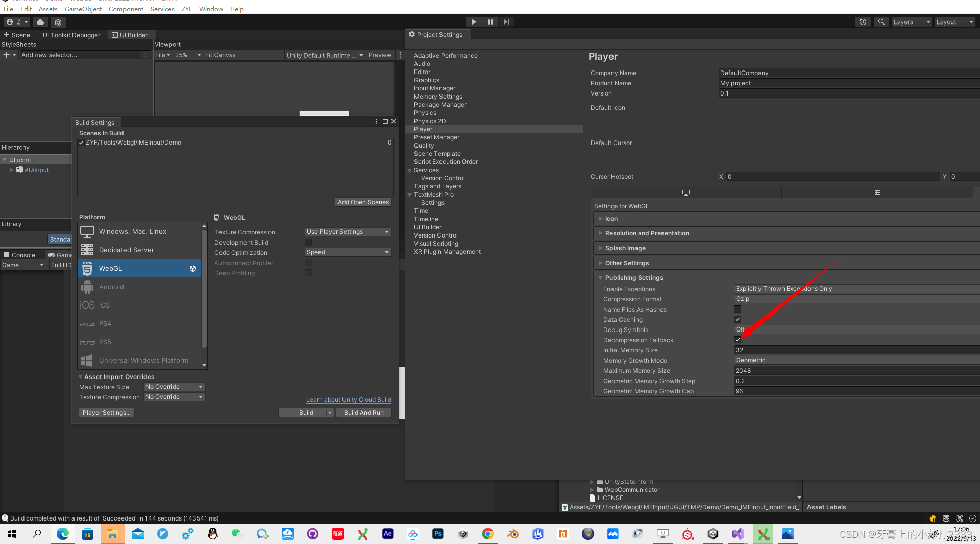
Task: Click the Pause button in toolbar
Action: tap(490, 22)
